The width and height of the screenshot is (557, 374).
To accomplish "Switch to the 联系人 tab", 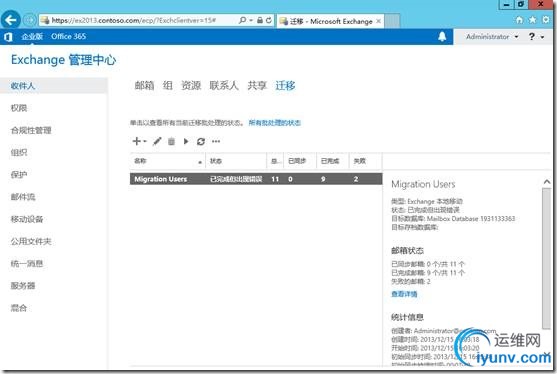I will click(224, 85).
